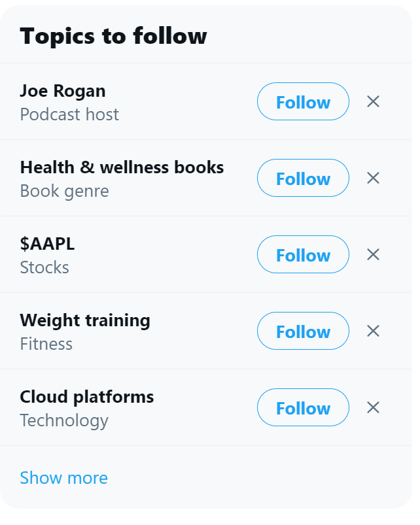420x525 pixels.
Task: Dismiss the Health & wellness books topic
Action: point(373,178)
